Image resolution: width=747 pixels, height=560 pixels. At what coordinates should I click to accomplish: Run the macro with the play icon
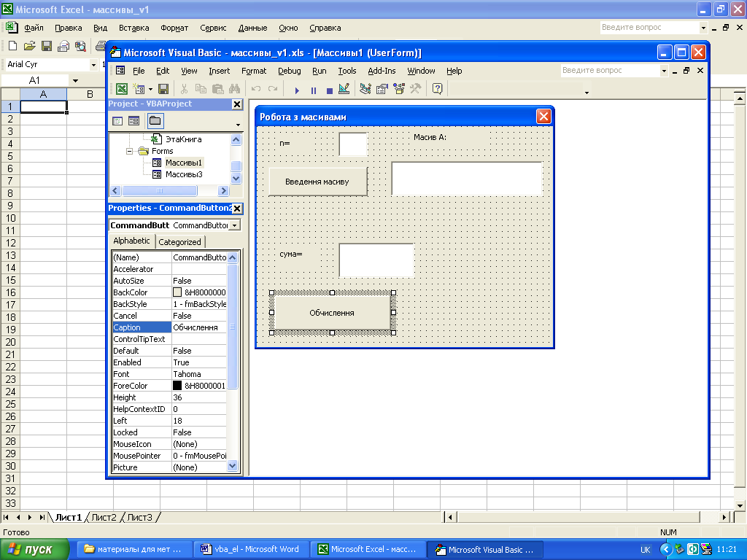[x=297, y=90]
